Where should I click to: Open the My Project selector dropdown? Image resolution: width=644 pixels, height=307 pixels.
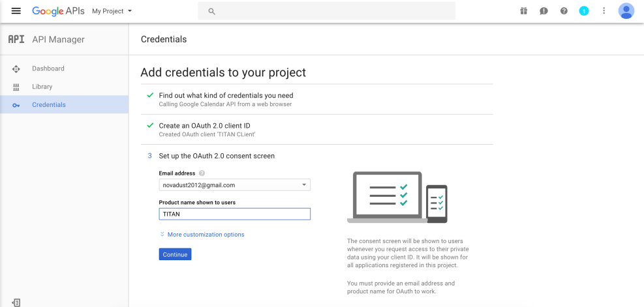point(112,11)
